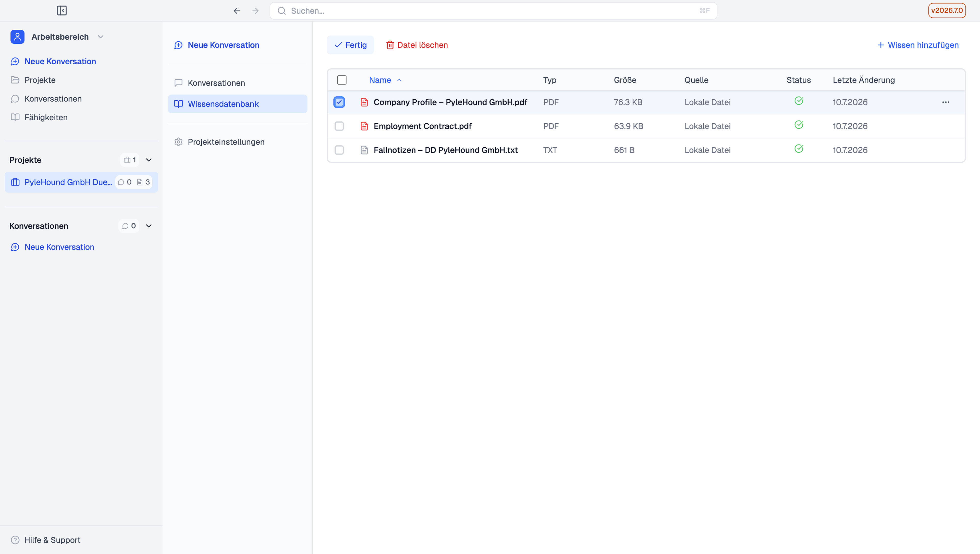Screen dimensions: 980x554
Task: Click the Arbeitsbereich user avatar icon
Action: point(18,37)
